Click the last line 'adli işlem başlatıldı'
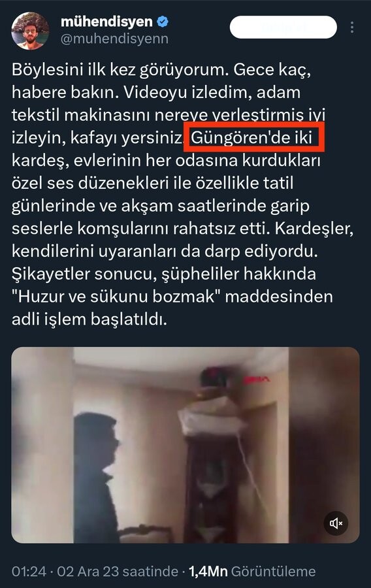Screen dimensions: 371x588 coord(89,319)
